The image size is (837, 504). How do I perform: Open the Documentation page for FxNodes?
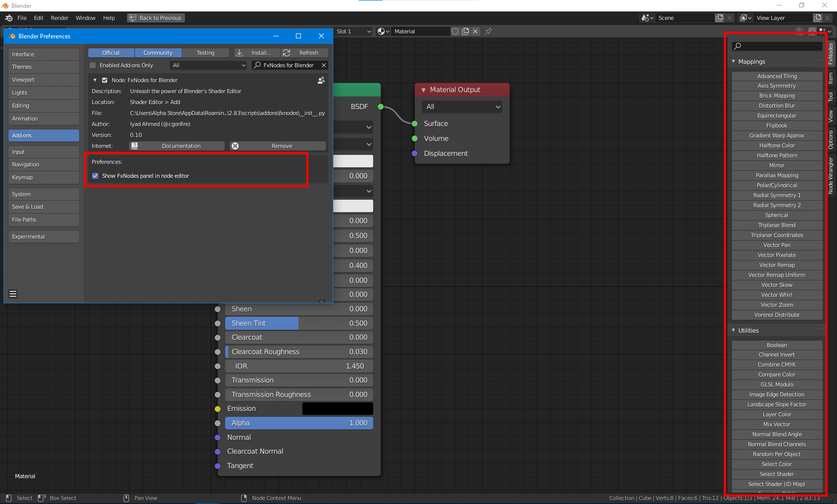point(176,146)
